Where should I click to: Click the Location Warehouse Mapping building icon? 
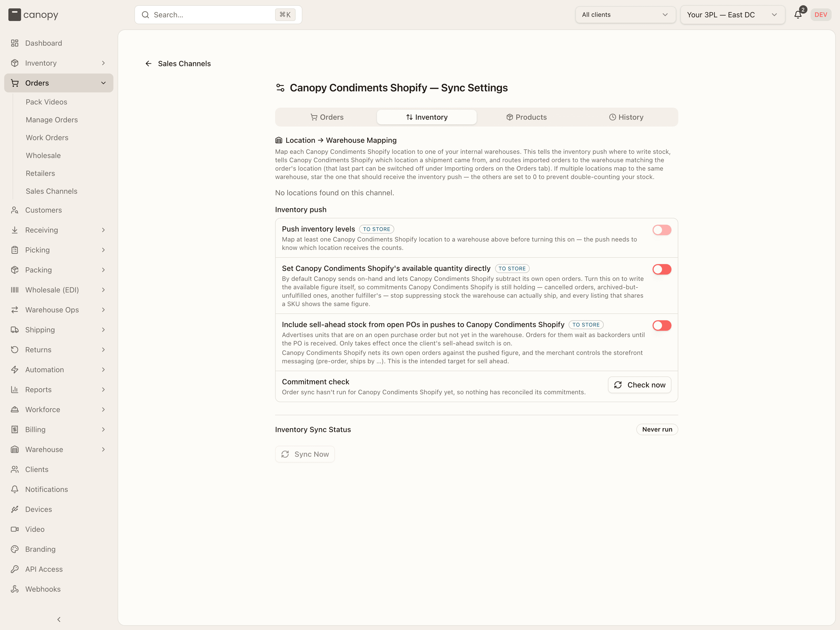click(x=279, y=140)
